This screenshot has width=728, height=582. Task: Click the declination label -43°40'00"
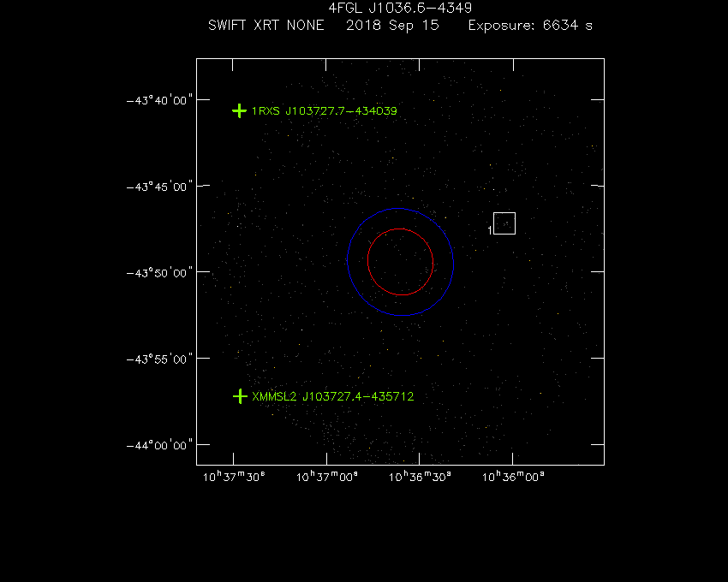159,100
